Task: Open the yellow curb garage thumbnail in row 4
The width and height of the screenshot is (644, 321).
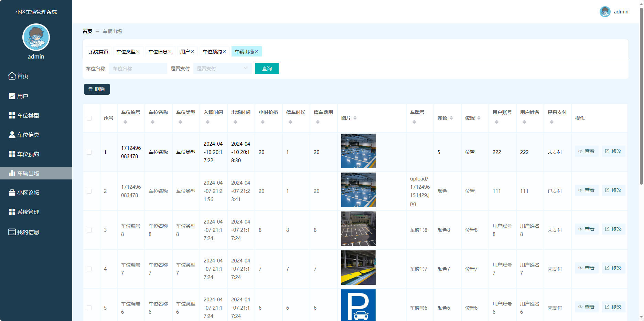Action: [x=358, y=268]
